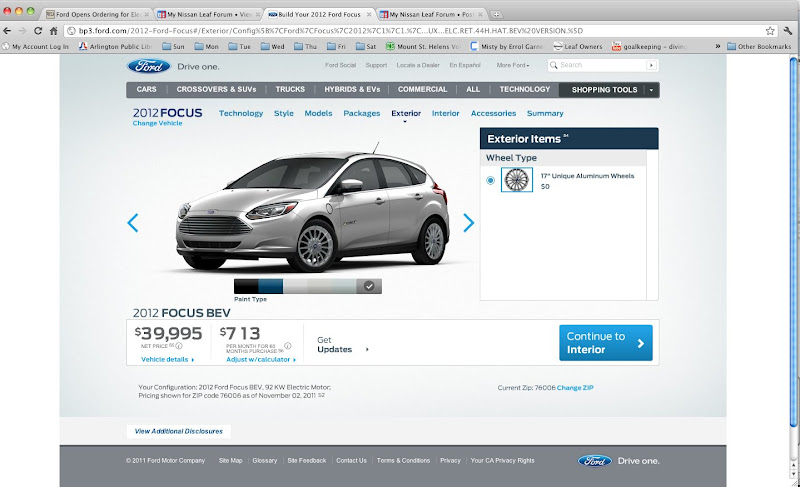
Task: Click the Ford oval logo in header
Action: (x=148, y=66)
